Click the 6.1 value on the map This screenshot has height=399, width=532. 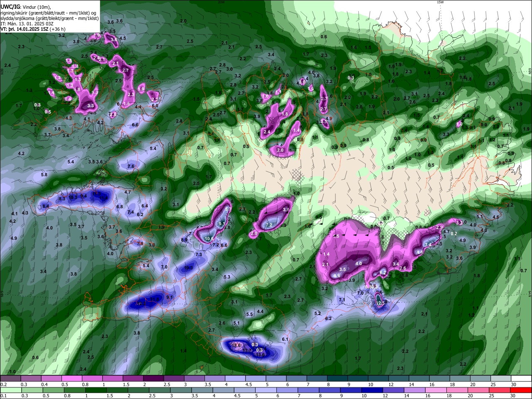tap(285, 339)
